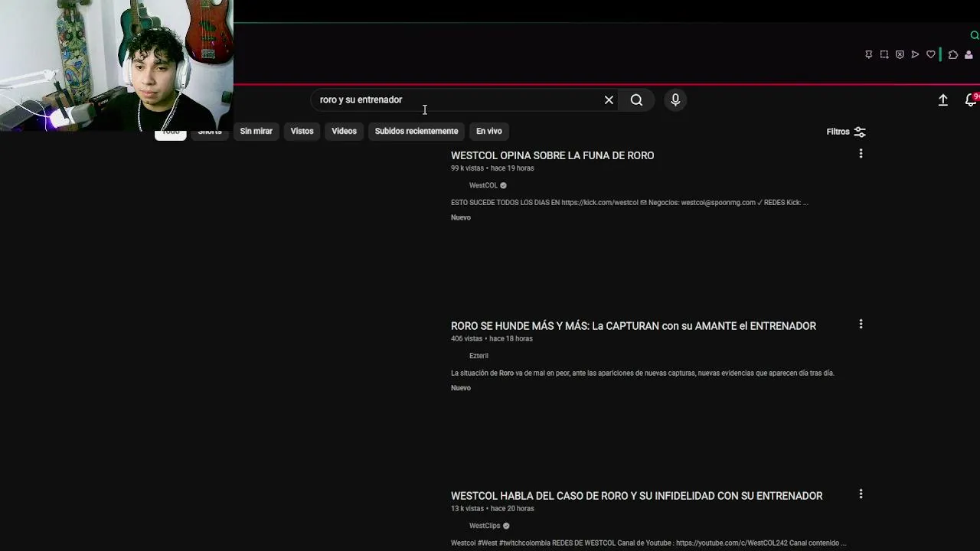The image size is (980, 551).
Task: Click the '406 vistas • hace 18 horas' text
Action: 492,338
